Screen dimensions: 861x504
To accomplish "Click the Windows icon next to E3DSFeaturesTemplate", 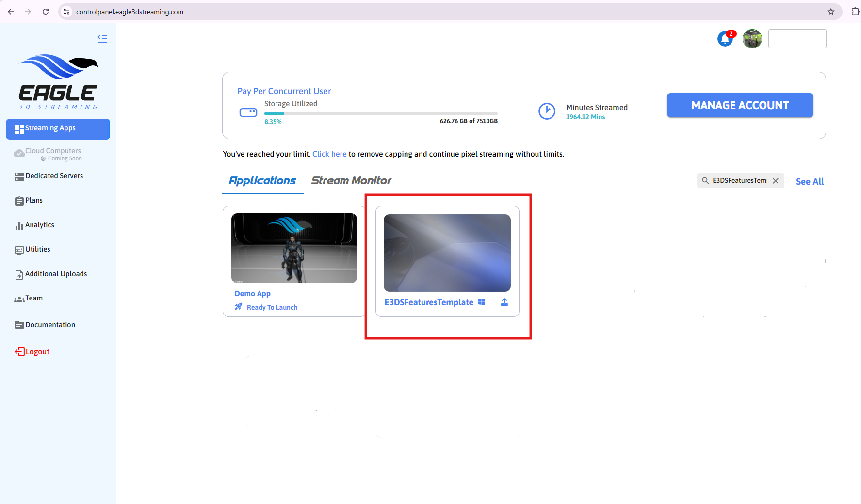I will click(482, 302).
